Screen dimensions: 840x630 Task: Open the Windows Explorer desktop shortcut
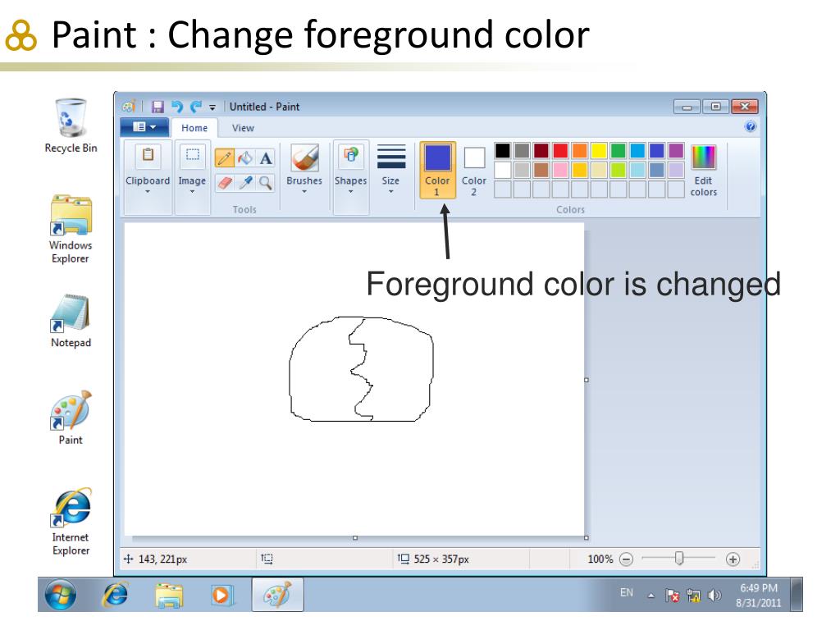point(71,230)
